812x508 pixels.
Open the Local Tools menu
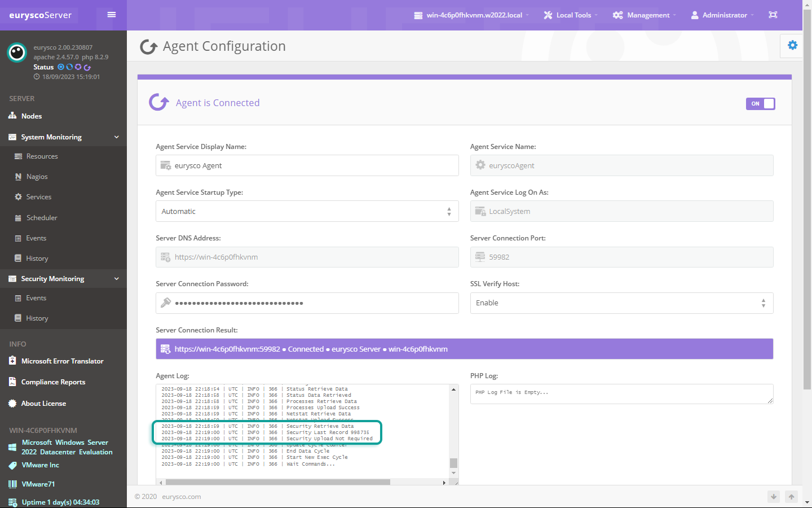[x=571, y=15]
